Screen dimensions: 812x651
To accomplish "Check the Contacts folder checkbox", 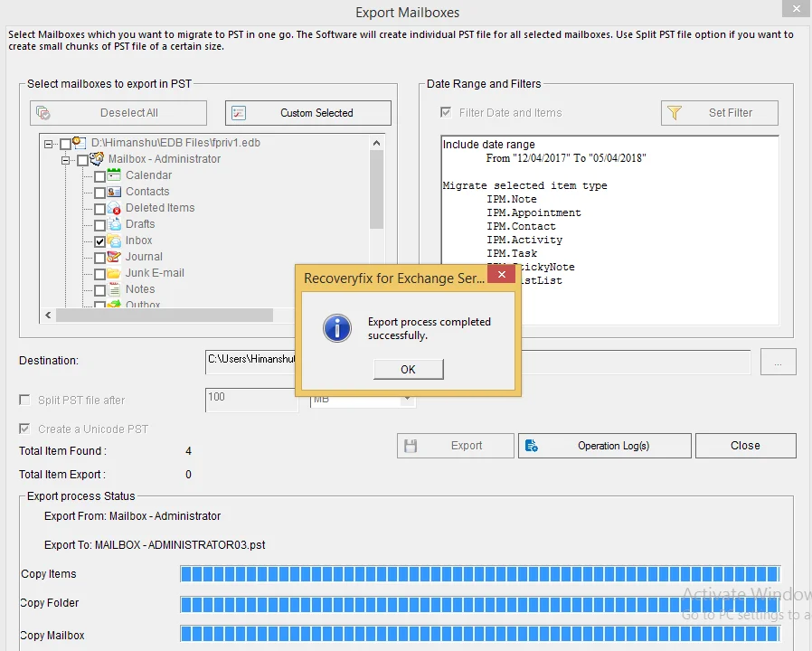I will 100,193.
